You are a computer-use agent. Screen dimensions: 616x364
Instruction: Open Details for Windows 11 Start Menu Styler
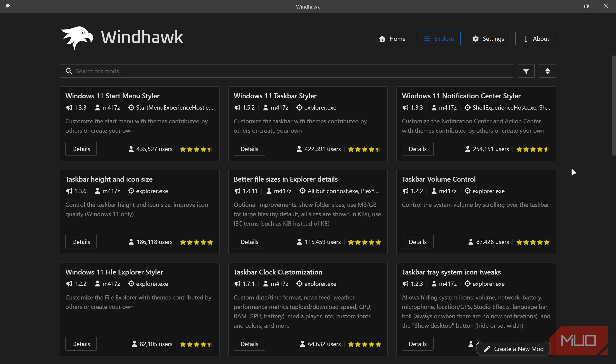click(81, 149)
